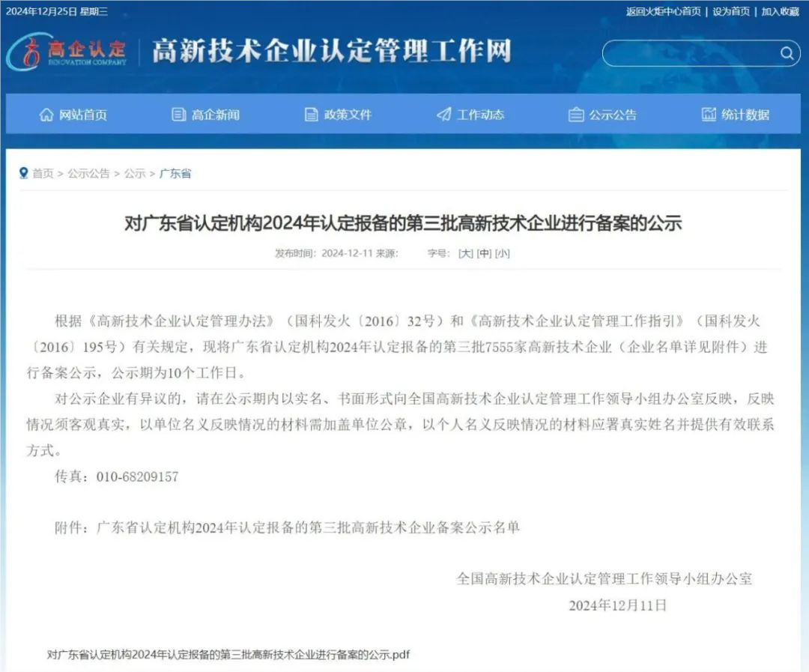
Task: Set article font size to 小
Action: pos(502,254)
